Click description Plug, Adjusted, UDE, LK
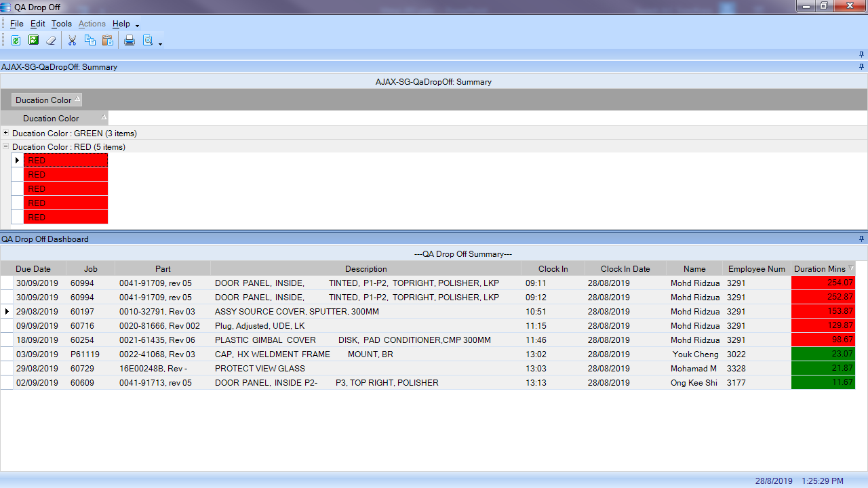 point(260,326)
